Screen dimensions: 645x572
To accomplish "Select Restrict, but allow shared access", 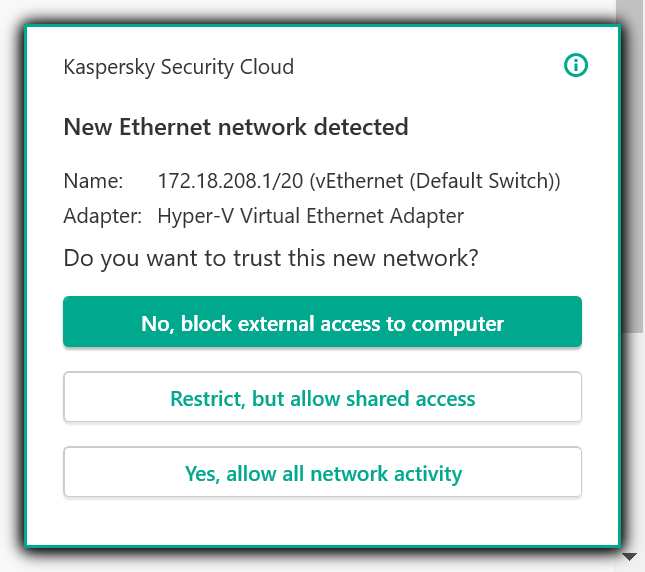I will click(322, 398).
